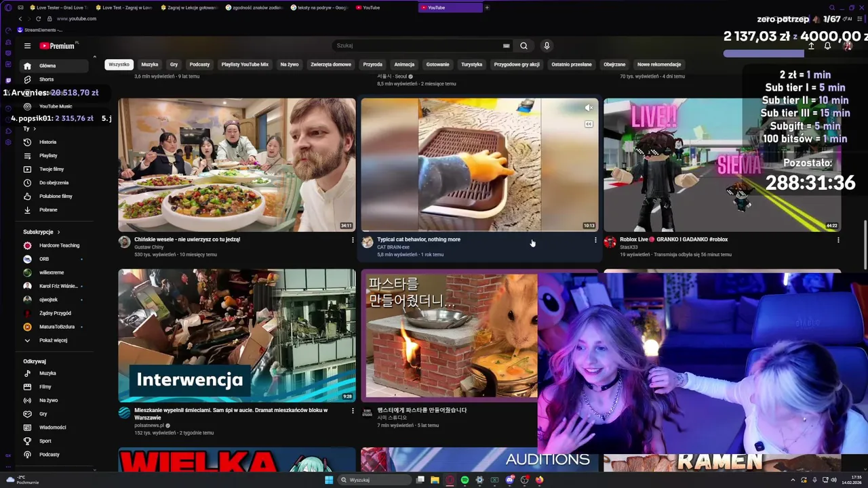Open Twoje filmy in the sidebar
The width and height of the screenshot is (868, 488).
point(52,169)
